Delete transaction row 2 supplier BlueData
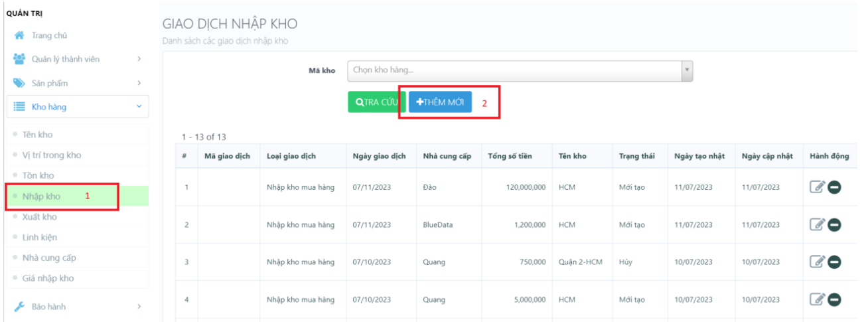 point(834,225)
